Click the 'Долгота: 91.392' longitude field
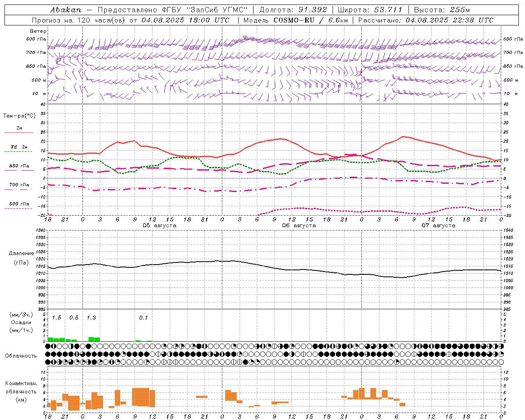This screenshot has width=525, height=420. click(293, 10)
